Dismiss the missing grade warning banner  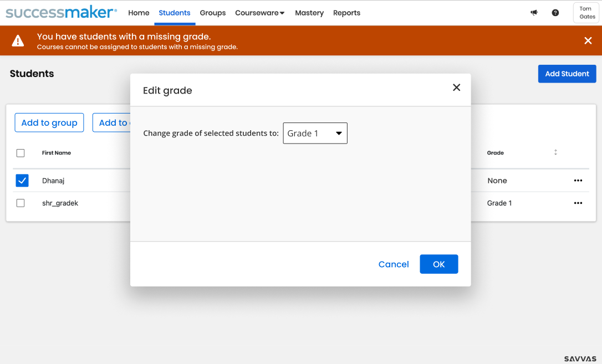pos(588,40)
